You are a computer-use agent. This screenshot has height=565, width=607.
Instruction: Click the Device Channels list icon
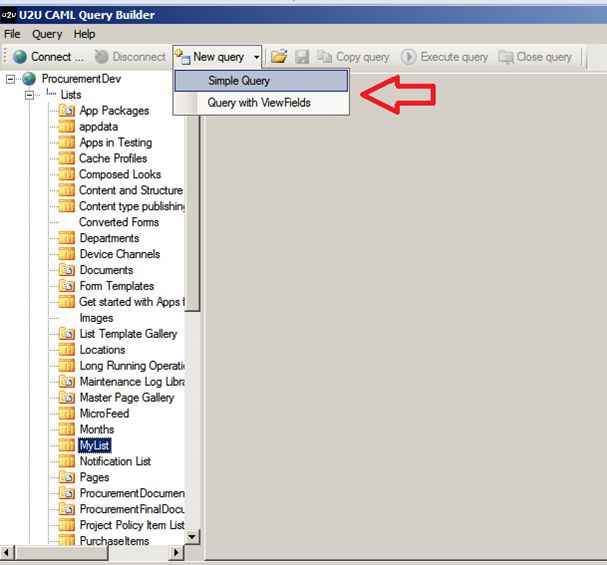coord(67,254)
